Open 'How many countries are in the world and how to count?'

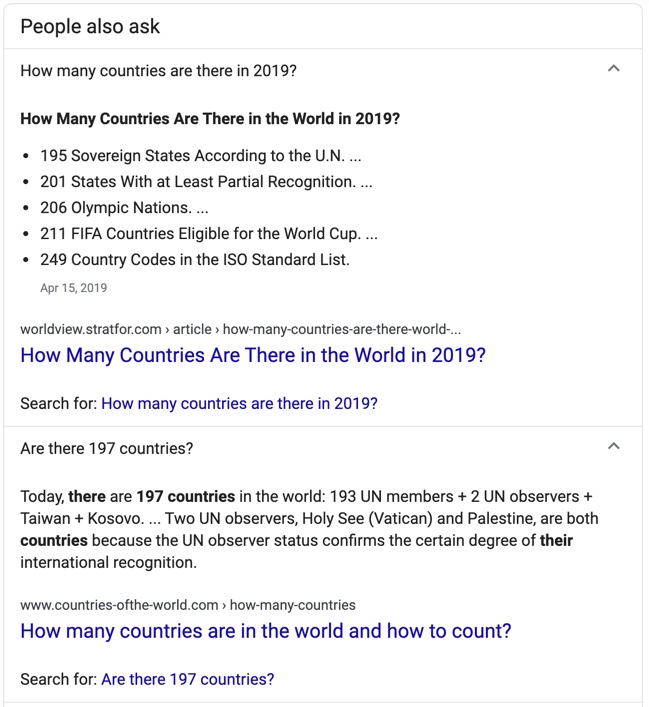coord(266,631)
